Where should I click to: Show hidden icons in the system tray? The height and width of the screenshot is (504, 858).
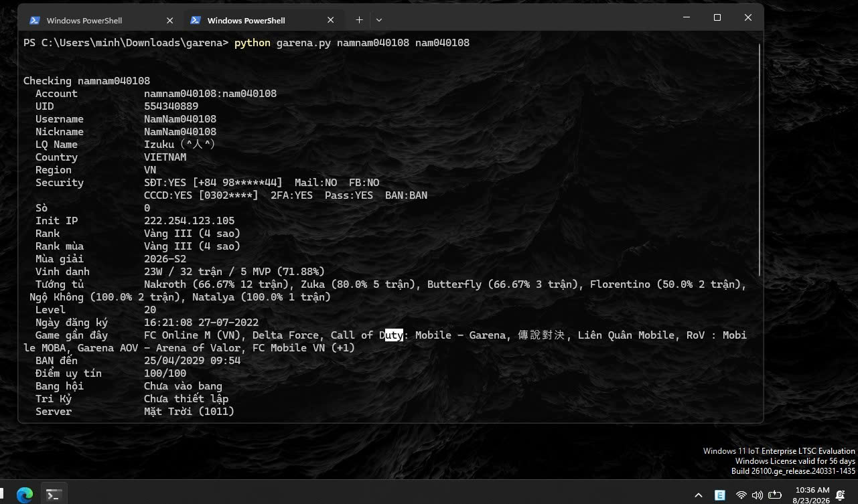click(x=699, y=495)
